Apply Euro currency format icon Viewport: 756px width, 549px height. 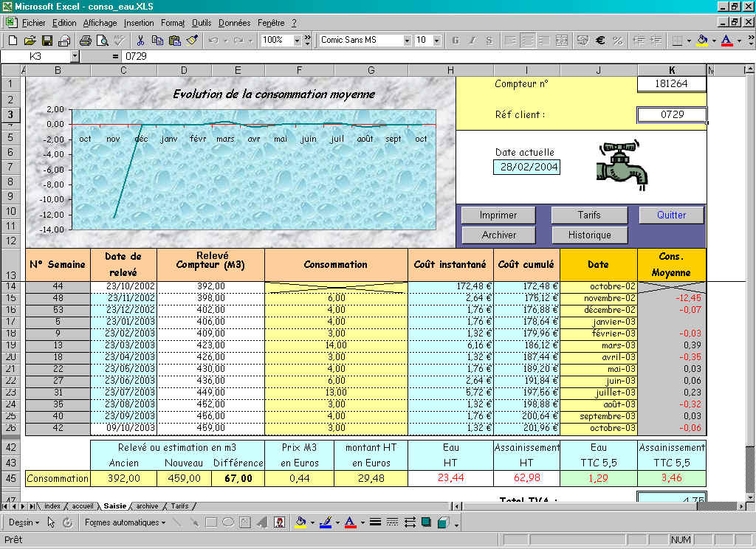pyautogui.click(x=600, y=41)
